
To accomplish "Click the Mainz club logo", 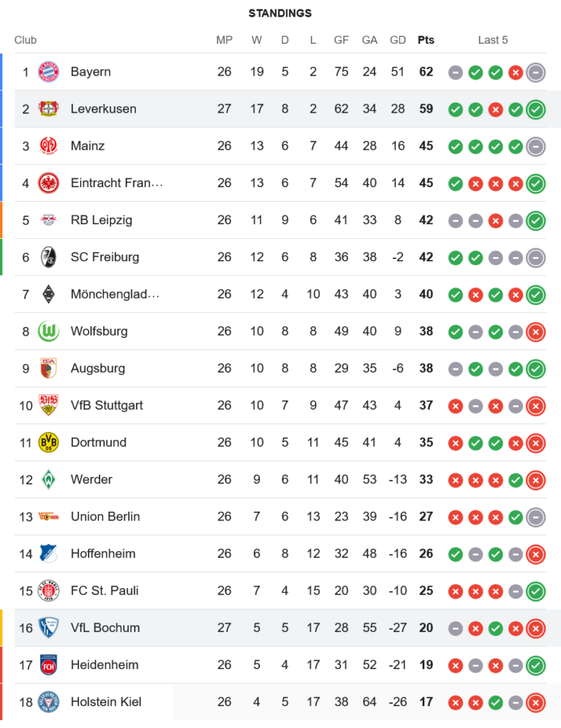I will tap(48, 146).
